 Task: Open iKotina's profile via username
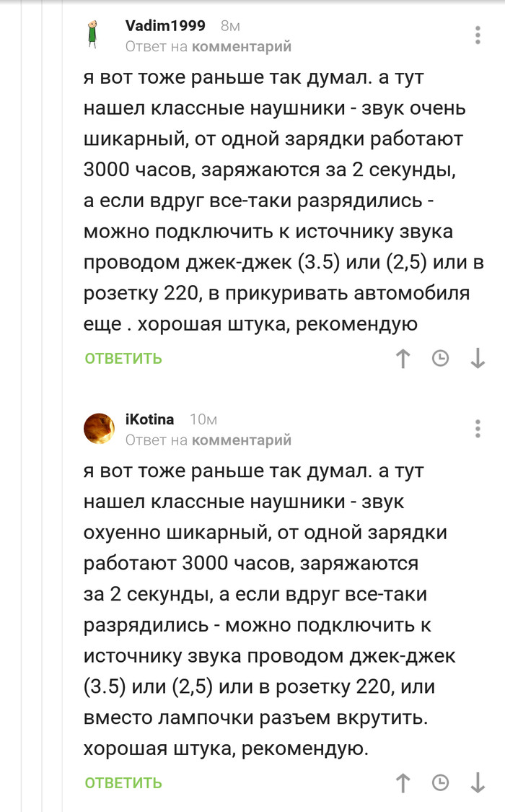[x=149, y=419]
